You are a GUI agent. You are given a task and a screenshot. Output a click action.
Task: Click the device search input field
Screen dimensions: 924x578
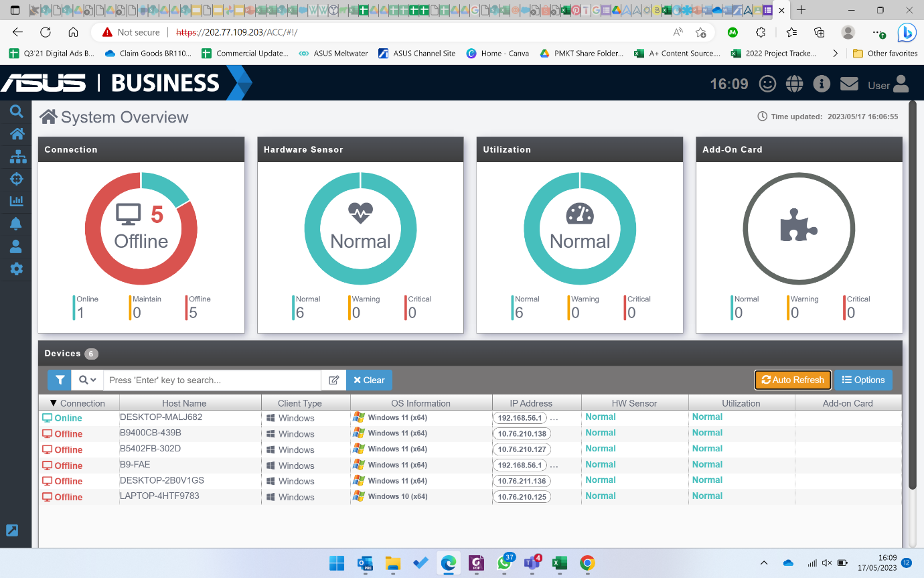tap(212, 380)
